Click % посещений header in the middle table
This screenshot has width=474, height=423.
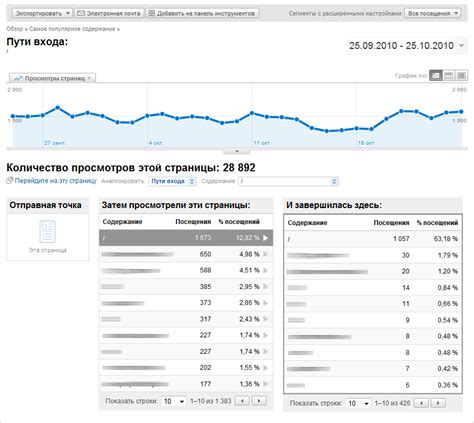pyautogui.click(x=239, y=222)
